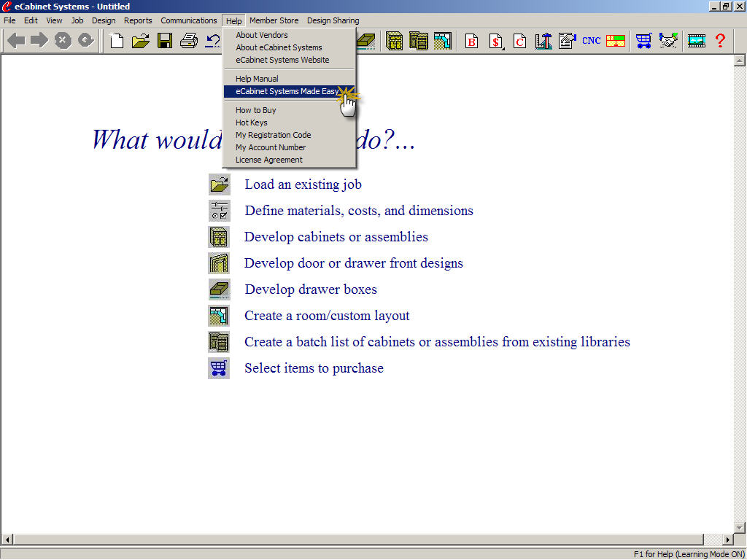747x560 pixels.
Task: Click the Stop toolbar icon
Action: click(x=63, y=41)
